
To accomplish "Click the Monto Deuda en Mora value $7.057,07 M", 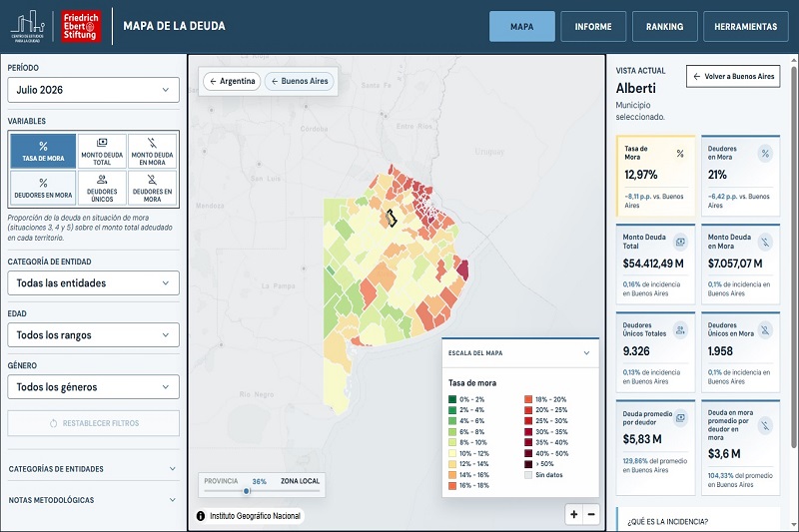I will coord(735,264).
